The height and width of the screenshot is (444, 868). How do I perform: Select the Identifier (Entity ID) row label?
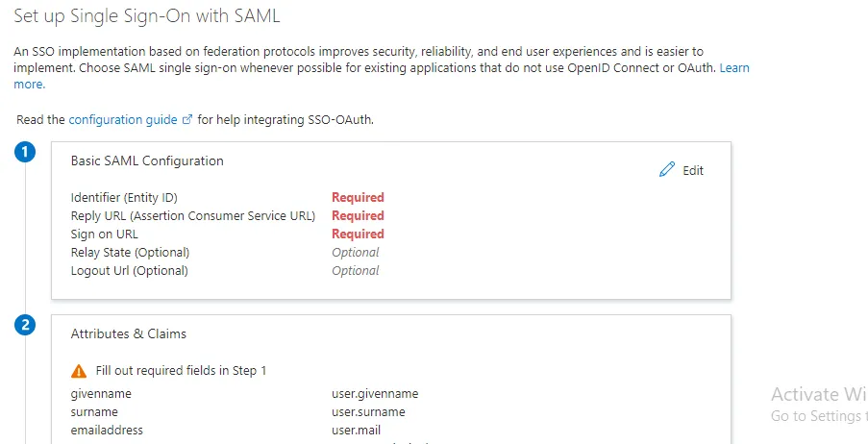point(124,198)
